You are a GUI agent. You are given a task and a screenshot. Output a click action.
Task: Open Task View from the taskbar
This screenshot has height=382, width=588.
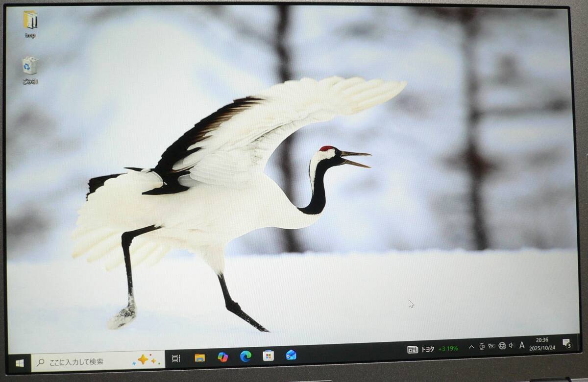point(176,358)
